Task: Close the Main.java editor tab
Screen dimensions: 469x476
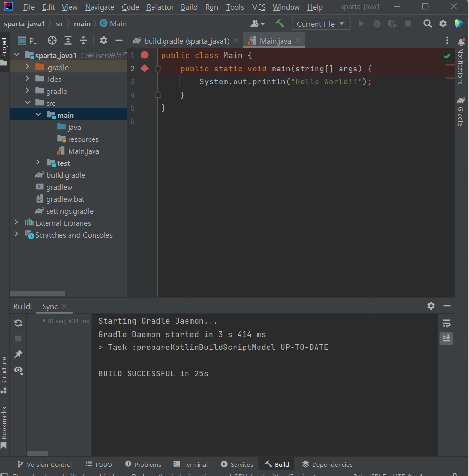Action: pyautogui.click(x=298, y=40)
